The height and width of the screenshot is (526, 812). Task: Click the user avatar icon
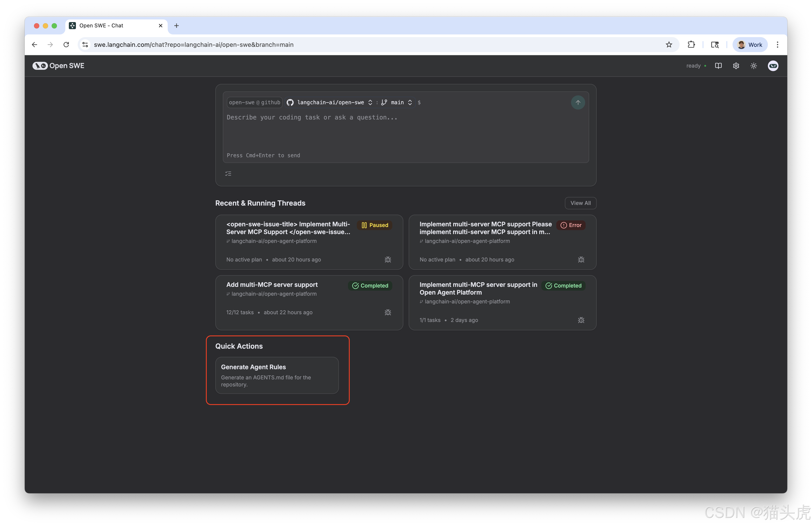[773, 66]
